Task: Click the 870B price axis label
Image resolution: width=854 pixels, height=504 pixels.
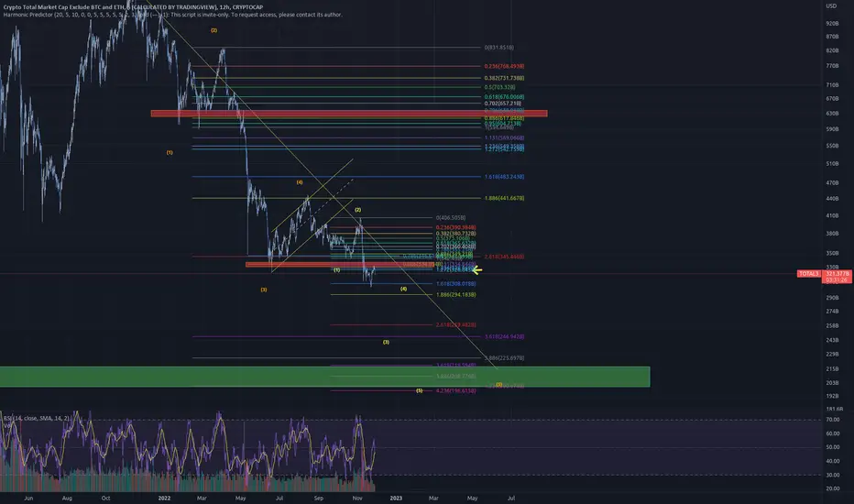Action: (x=832, y=37)
